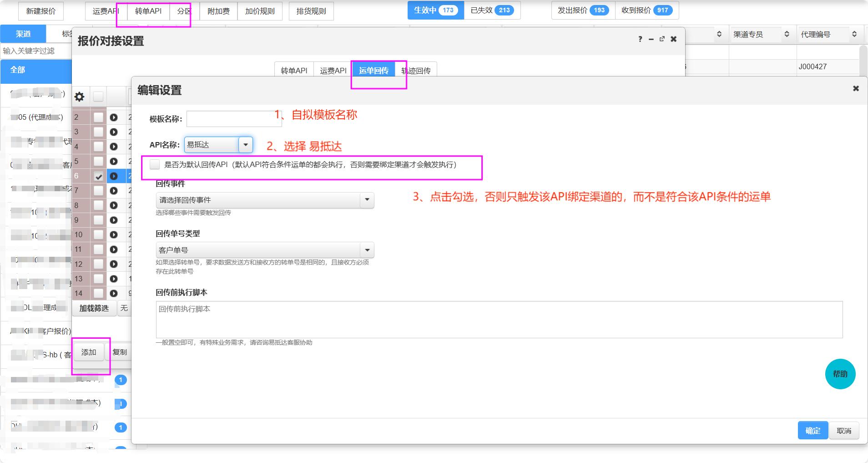Select the 运单回传 tab

[373, 70]
